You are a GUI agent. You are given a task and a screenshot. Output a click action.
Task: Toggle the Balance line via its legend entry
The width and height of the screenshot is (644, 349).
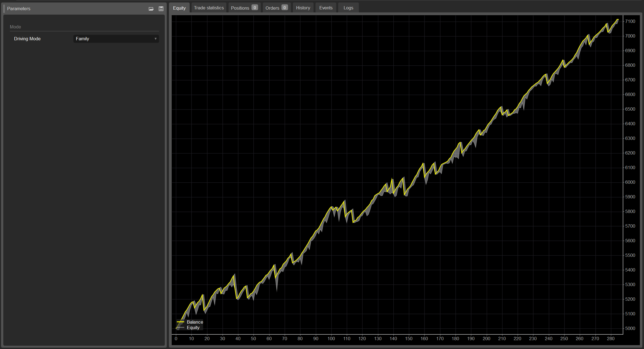pos(195,322)
